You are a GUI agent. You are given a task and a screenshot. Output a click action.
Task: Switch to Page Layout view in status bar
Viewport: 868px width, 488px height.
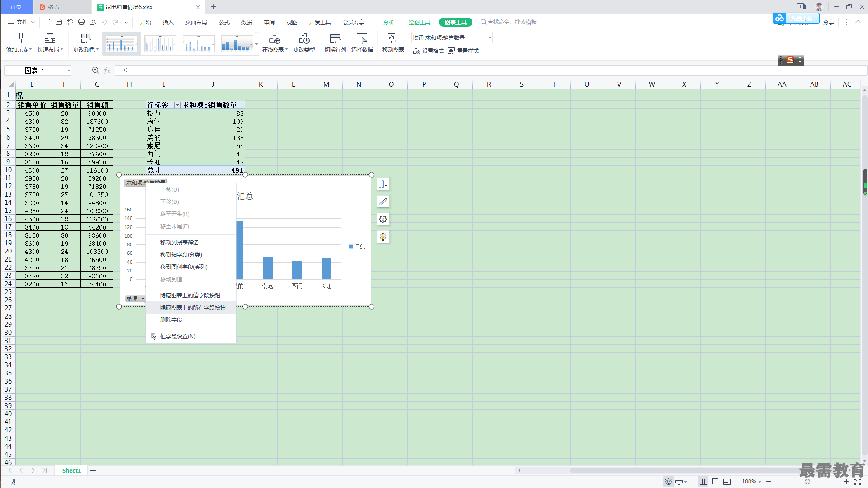(x=715, y=482)
